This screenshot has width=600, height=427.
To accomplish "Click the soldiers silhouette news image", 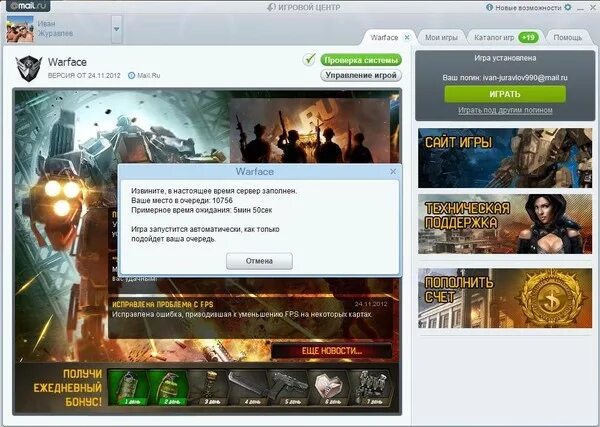I will pos(309,130).
